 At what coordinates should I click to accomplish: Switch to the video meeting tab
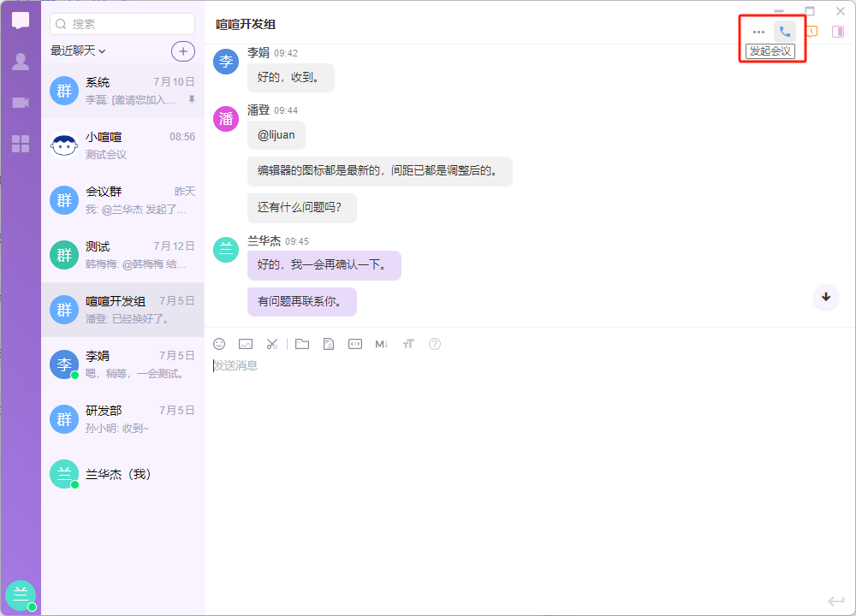(x=21, y=103)
